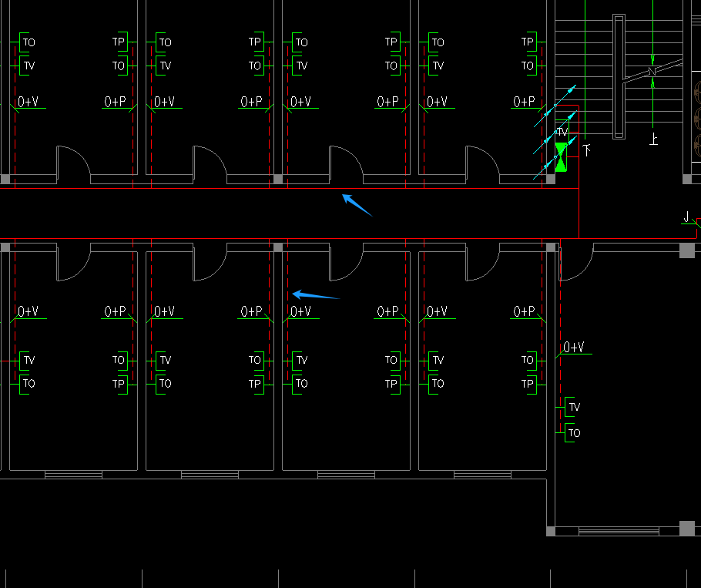Select the 0+P label nearest the staircase, top row
Viewport: 701px width, 588px height.
pyautogui.click(x=524, y=102)
